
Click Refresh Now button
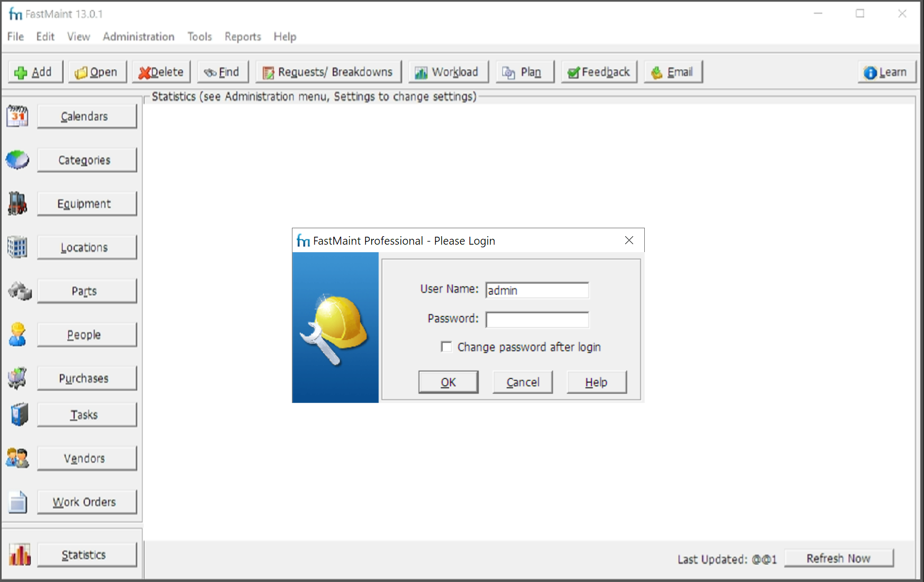(839, 558)
